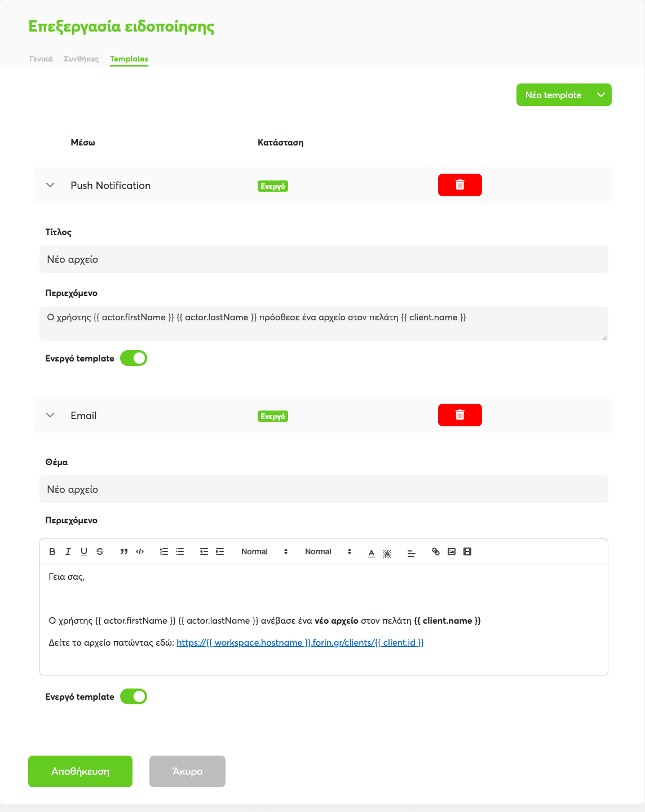This screenshot has height=812, width=645.
Task: Insert an ordered list
Action: point(164,551)
